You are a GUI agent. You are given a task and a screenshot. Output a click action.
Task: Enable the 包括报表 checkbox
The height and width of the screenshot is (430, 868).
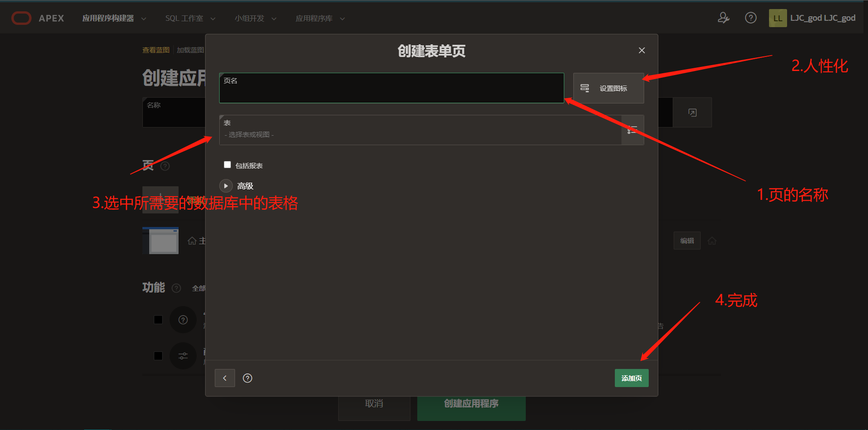pyautogui.click(x=227, y=165)
